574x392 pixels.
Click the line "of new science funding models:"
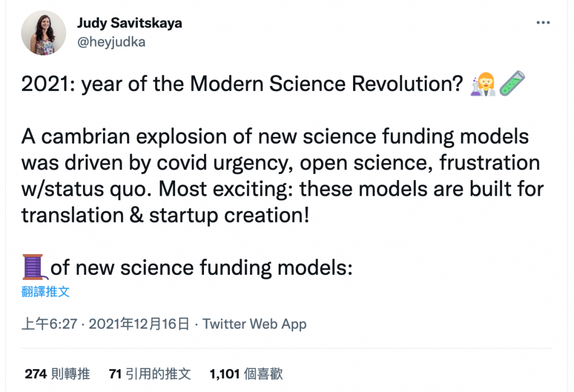[202, 268]
